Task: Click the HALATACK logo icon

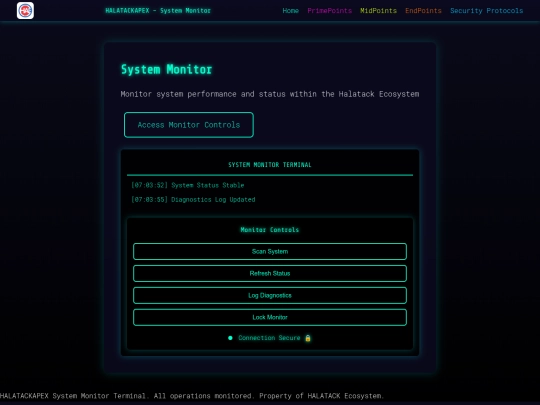Action: (x=25, y=10)
